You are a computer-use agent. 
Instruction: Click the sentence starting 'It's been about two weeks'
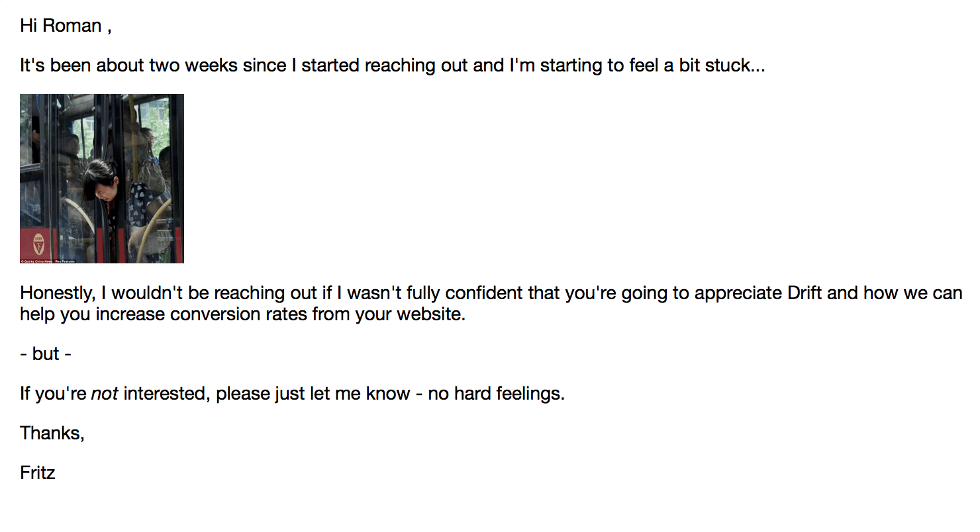pyautogui.click(x=393, y=66)
